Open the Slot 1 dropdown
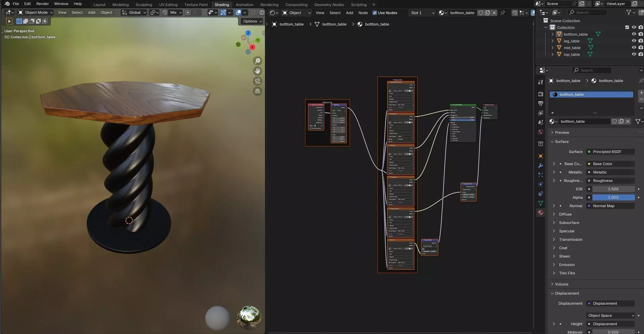The width and height of the screenshot is (644, 334). pos(422,13)
